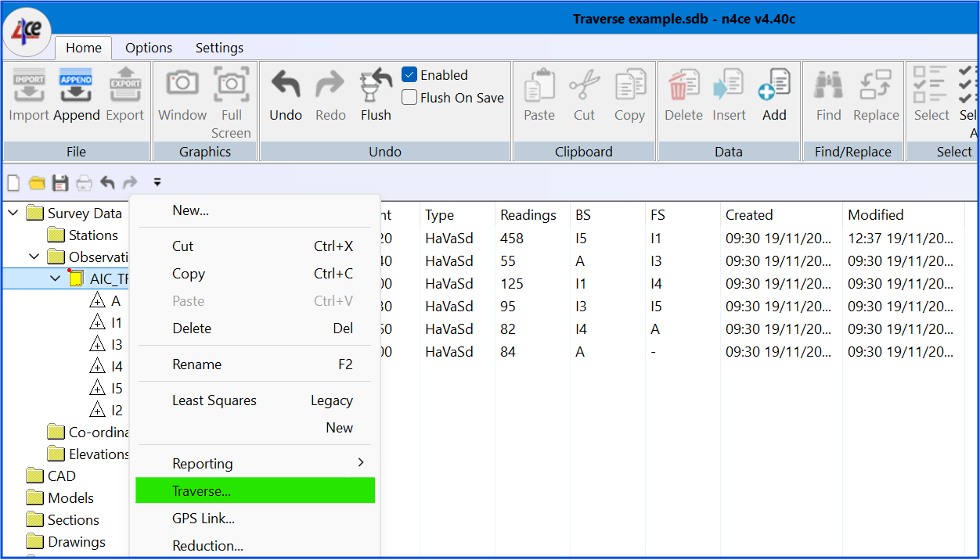
Task: Click the readings value 458
Action: (x=512, y=238)
